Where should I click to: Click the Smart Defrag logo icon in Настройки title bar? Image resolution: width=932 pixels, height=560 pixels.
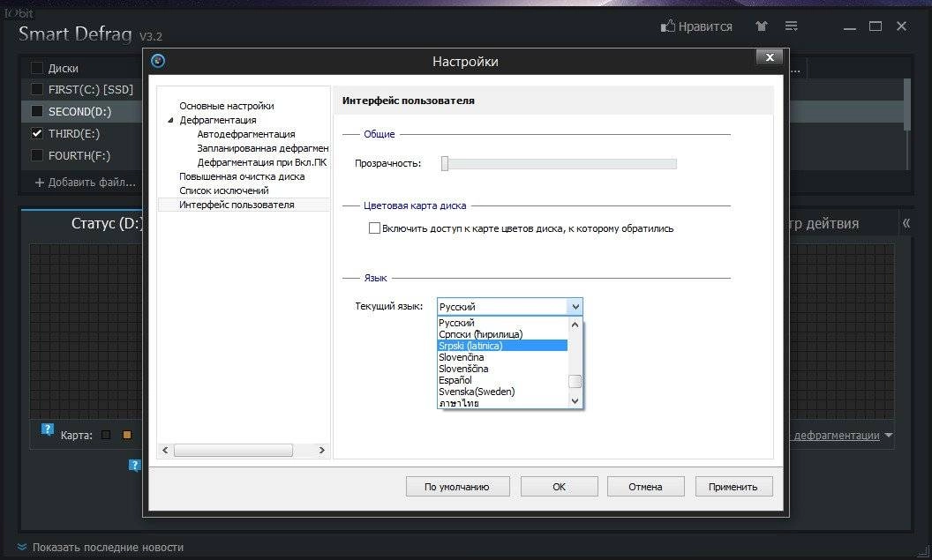point(158,61)
